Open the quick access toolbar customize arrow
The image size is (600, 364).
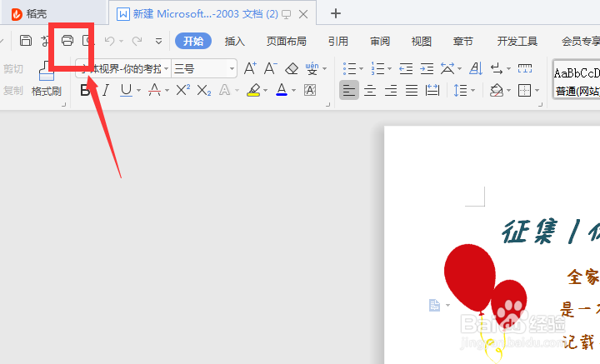pyautogui.click(x=158, y=42)
